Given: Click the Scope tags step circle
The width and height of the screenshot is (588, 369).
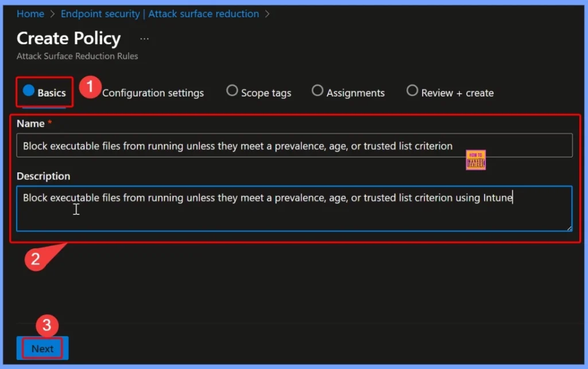Looking at the screenshot, I should 232,91.
